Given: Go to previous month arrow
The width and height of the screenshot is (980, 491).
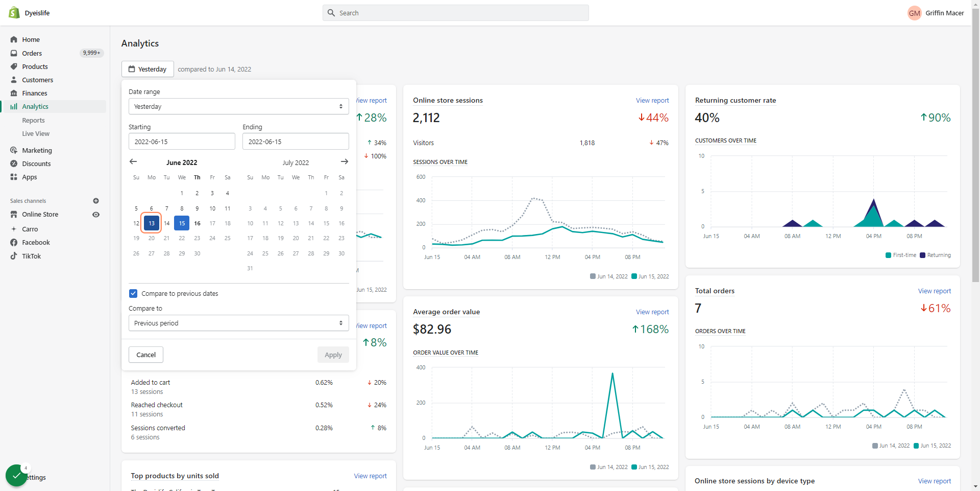Looking at the screenshot, I should (x=133, y=161).
